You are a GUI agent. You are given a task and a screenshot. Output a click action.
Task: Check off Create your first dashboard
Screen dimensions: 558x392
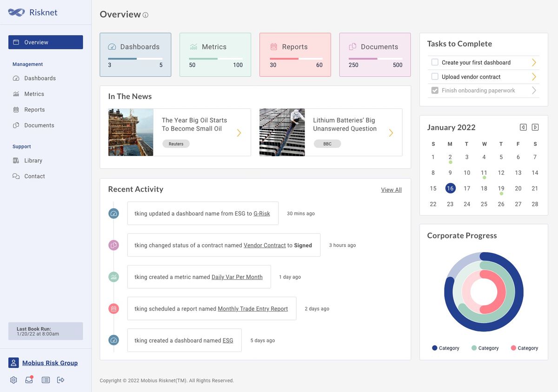(x=435, y=62)
